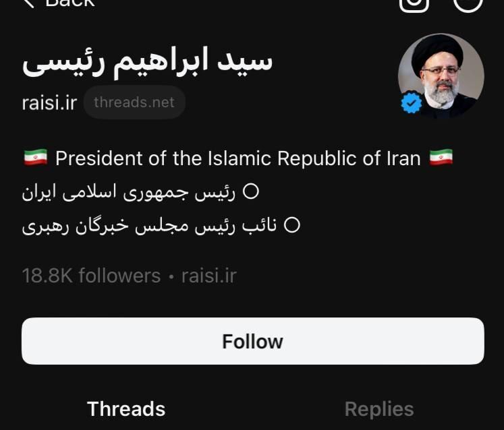The image size is (504, 430).
Task: Tap the raisi.ir username handle
Action: pyautogui.click(x=50, y=103)
